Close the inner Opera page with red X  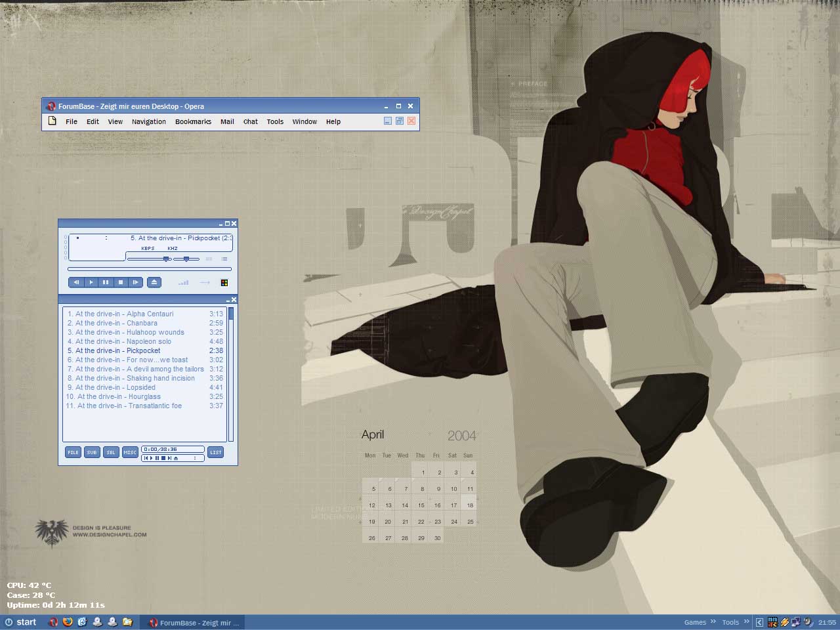[411, 121]
